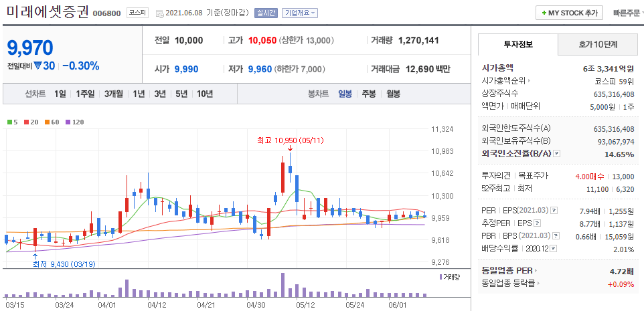Click the 거래대금 value 12,690 백만
644x311 pixels.
pos(428,69)
